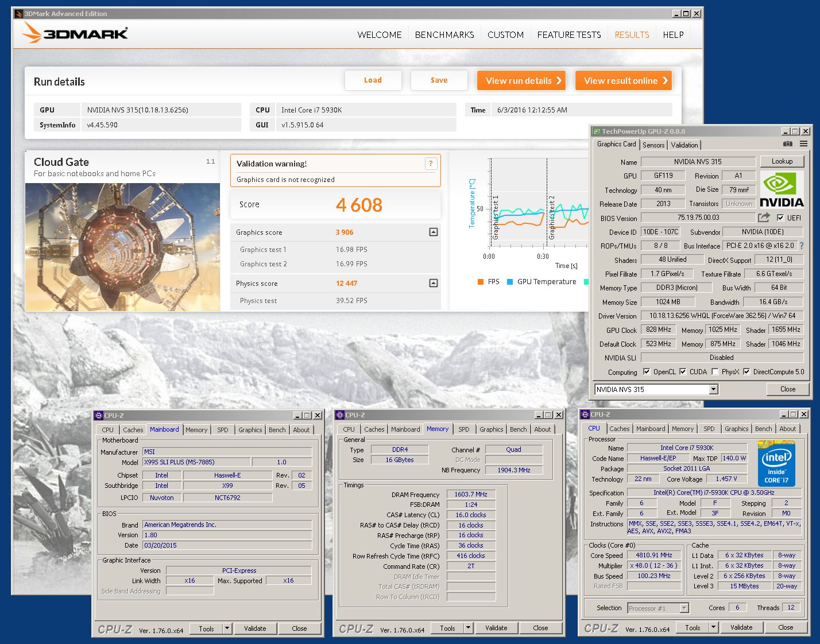Open Bench tab in CPU CPU-Z window
The height and width of the screenshot is (644, 820).
pyautogui.click(x=763, y=429)
